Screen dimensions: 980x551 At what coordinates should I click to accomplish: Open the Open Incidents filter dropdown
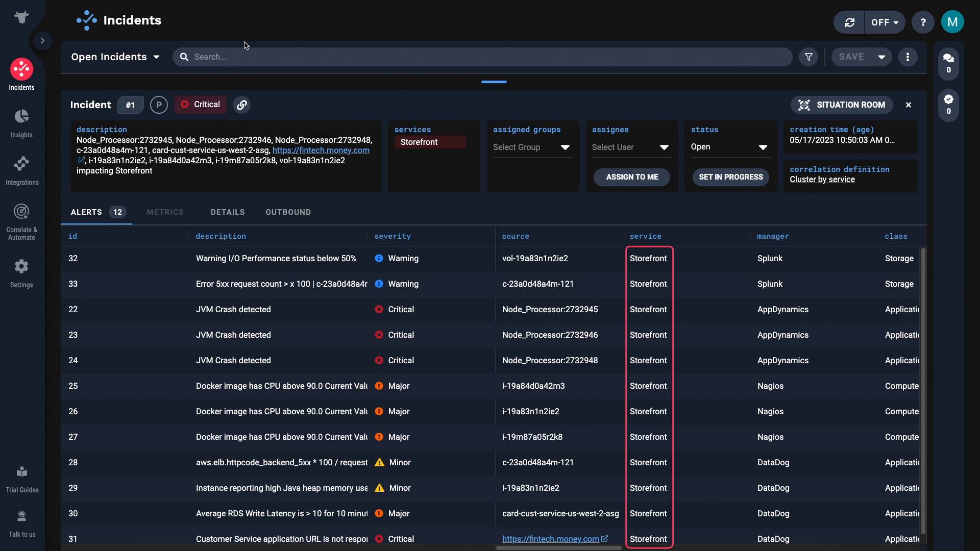click(x=115, y=57)
